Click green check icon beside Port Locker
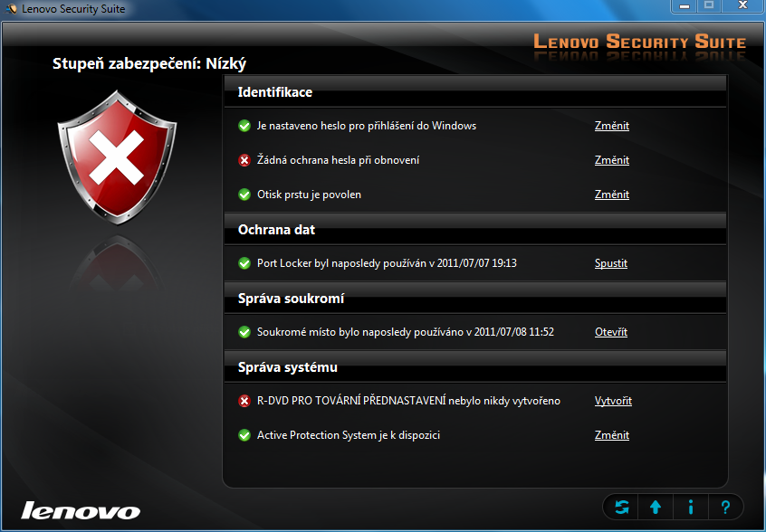Screen dimensions: 766x532 click(x=244, y=263)
